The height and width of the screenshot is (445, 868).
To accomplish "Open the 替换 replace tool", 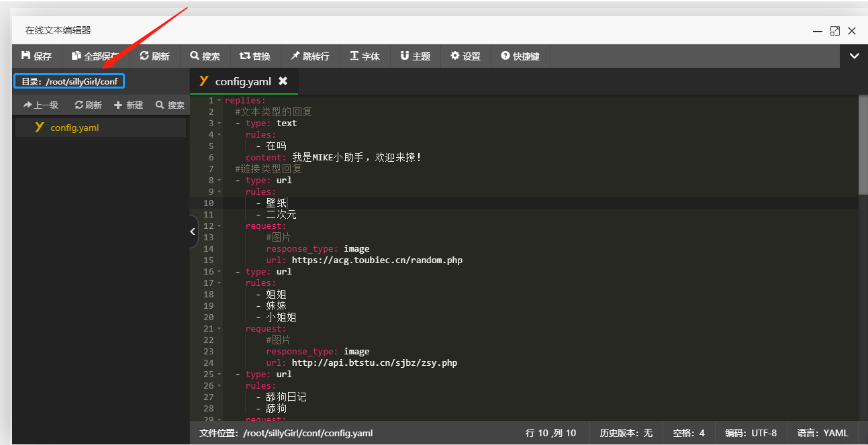I will point(255,56).
